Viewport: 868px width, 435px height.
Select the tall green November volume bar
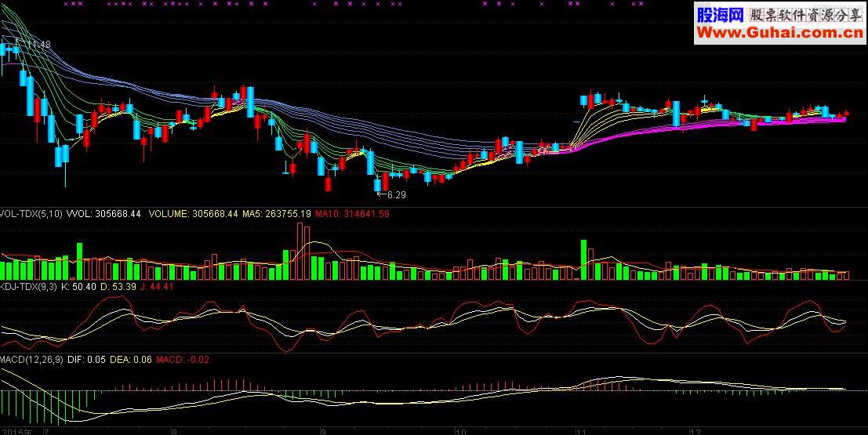click(x=583, y=259)
